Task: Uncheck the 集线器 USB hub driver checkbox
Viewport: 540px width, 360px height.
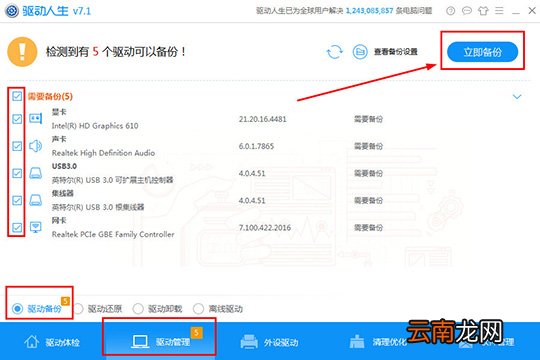Action: (x=17, y=200)
